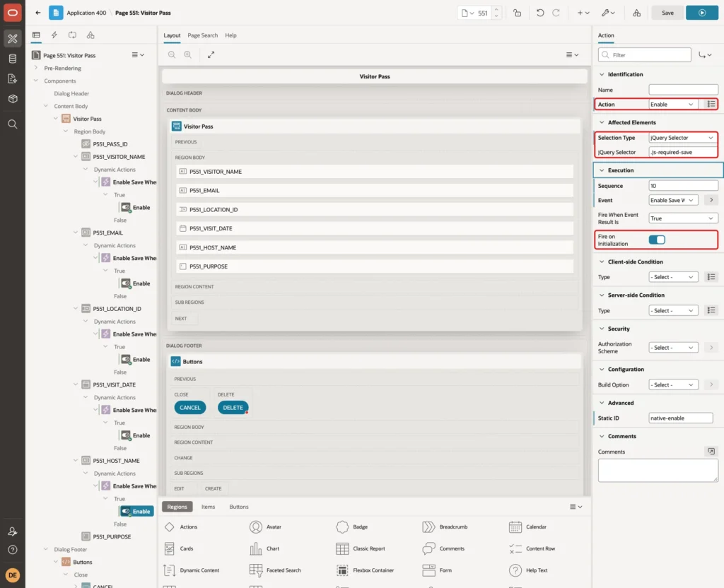Expand the Pre-Rendering tree node
The image size is (724, 588).
click(35, 68)
